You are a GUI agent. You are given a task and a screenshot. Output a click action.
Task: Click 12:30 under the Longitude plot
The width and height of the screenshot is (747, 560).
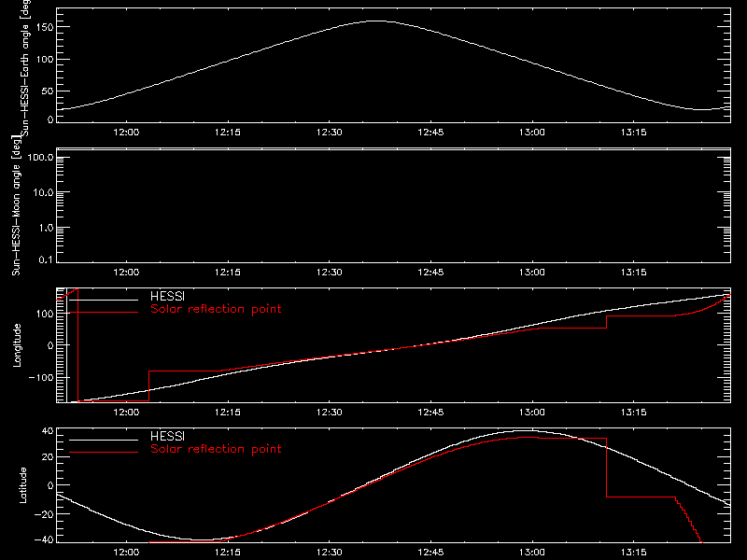[x=330, y=412]
